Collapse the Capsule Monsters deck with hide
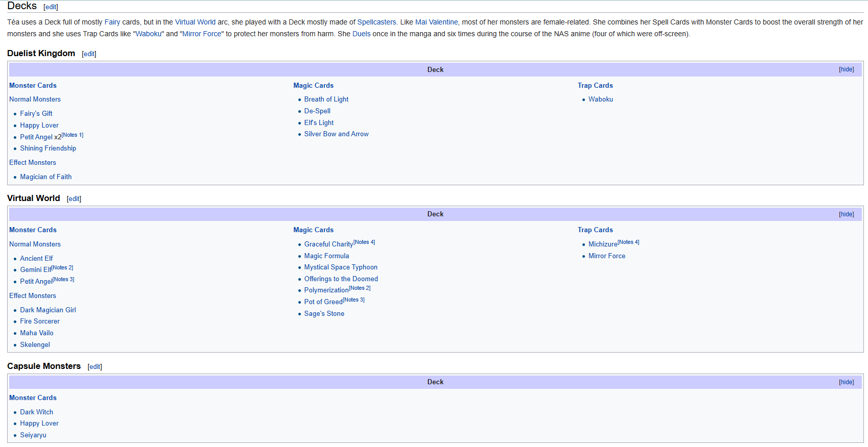The image size is (868, 447). pyautogui.click(x=846, y=382)
